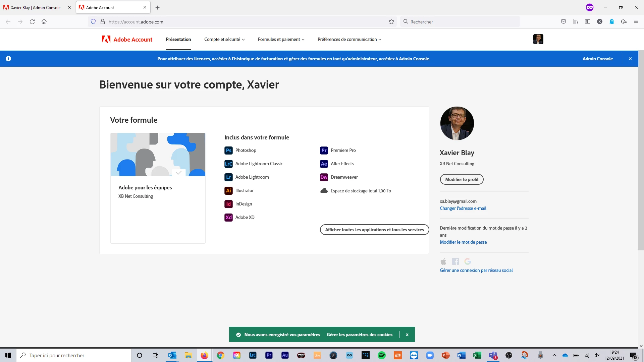Viewport: 644px width, 362px height.
Task: Click the Illustrator app icon
Action: [228, 191]
